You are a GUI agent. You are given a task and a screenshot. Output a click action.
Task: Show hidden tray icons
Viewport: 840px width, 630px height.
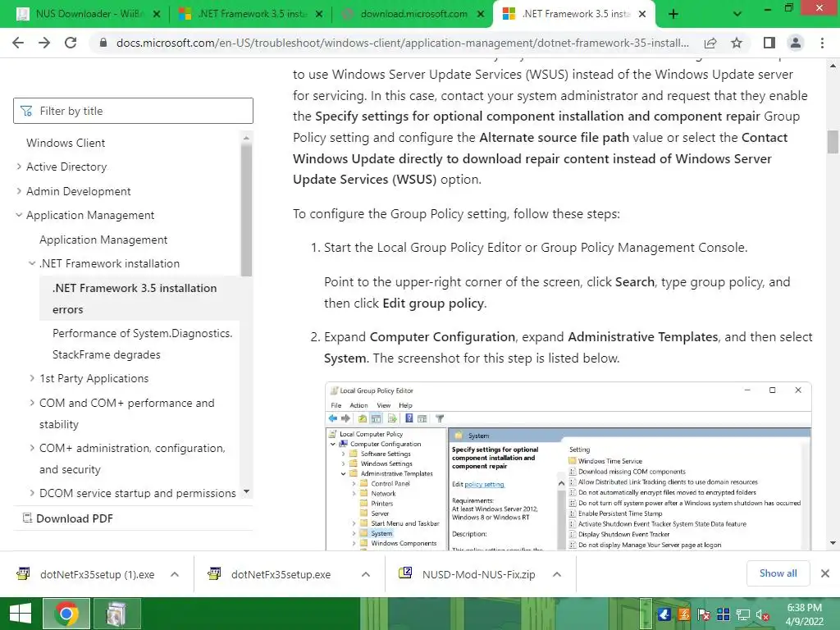click(647, 614)
